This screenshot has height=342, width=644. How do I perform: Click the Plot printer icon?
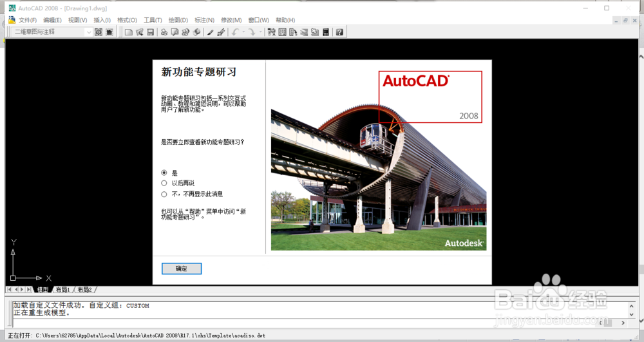pyautogui.click(x=164, y=32)
